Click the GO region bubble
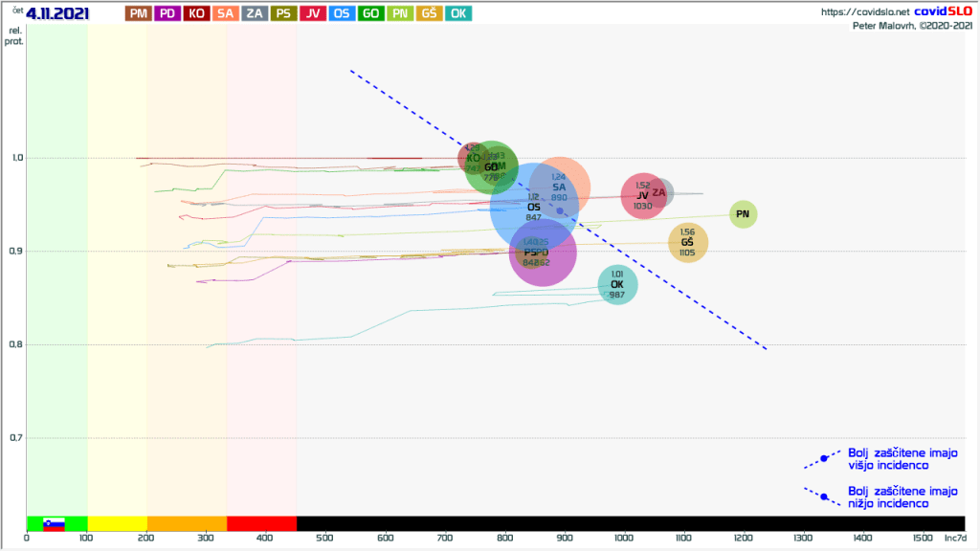Viewport: 980px width, 551px height. click(489, 166)
